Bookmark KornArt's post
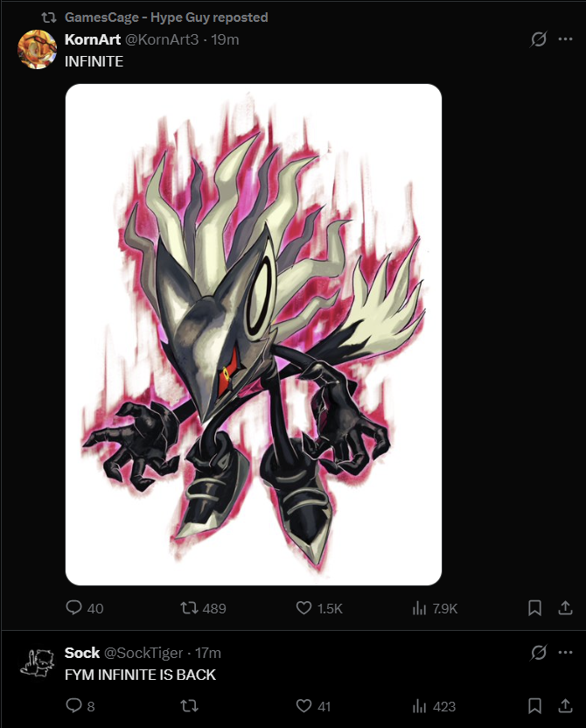586x728 pixels. 534,608
